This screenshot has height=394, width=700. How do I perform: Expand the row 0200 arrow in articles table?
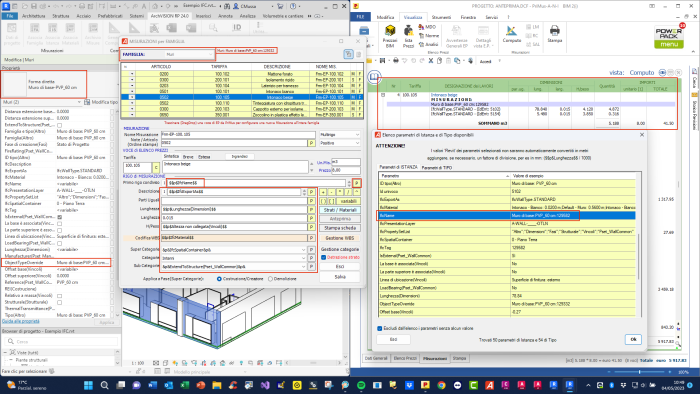pos(132,74)
